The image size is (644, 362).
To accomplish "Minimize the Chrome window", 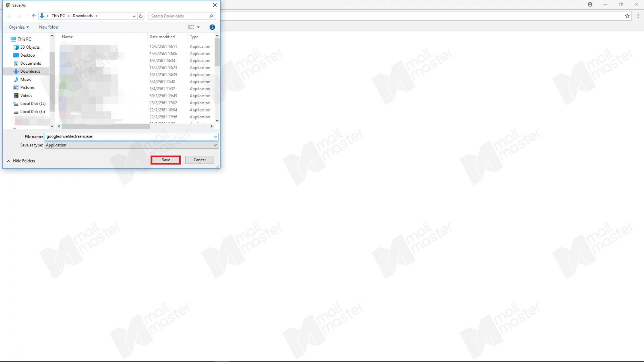I will click(605, 4).
